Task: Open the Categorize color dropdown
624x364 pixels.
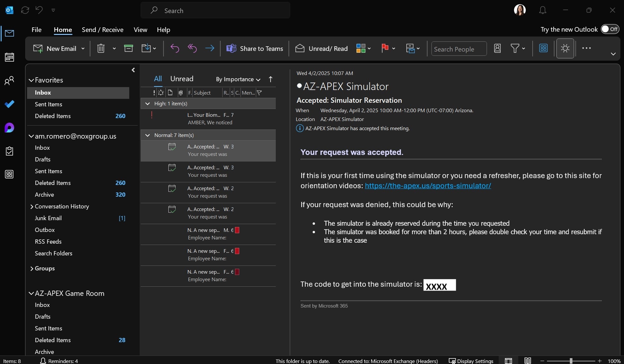Action: point(363,48)
